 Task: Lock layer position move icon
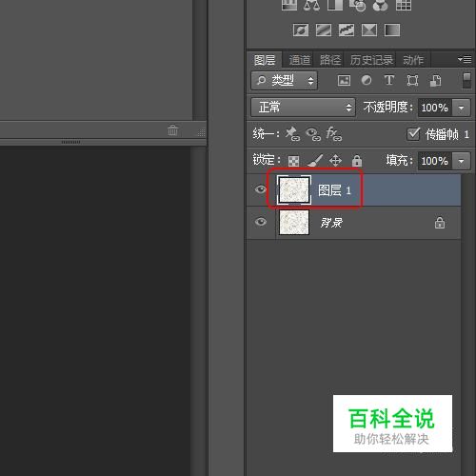click(335, 161)
